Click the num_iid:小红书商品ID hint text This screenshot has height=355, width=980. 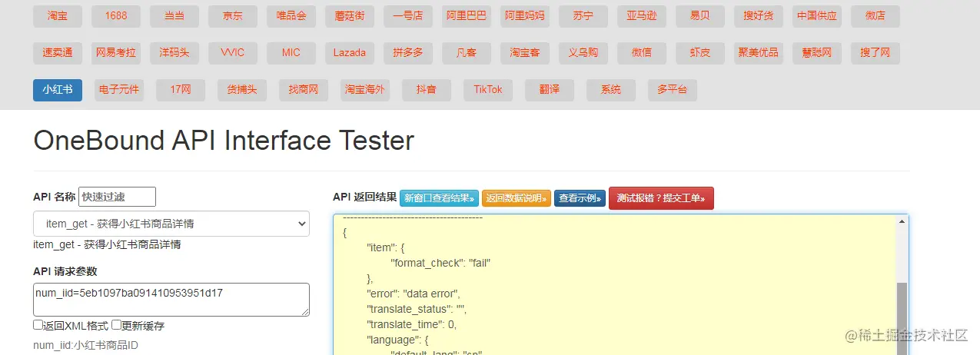[85, 345]
